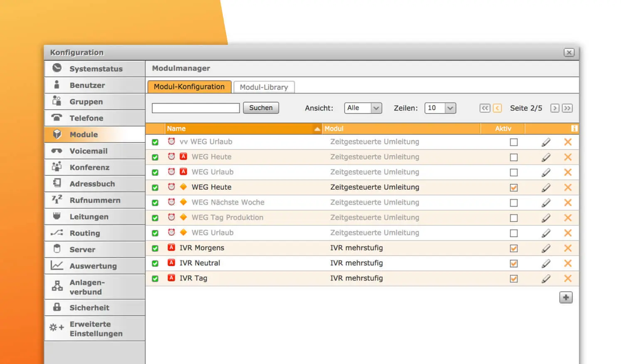Edit WEG Nächste Woche pencil icon
Screen dimensions: 621x364
(546, 203)
